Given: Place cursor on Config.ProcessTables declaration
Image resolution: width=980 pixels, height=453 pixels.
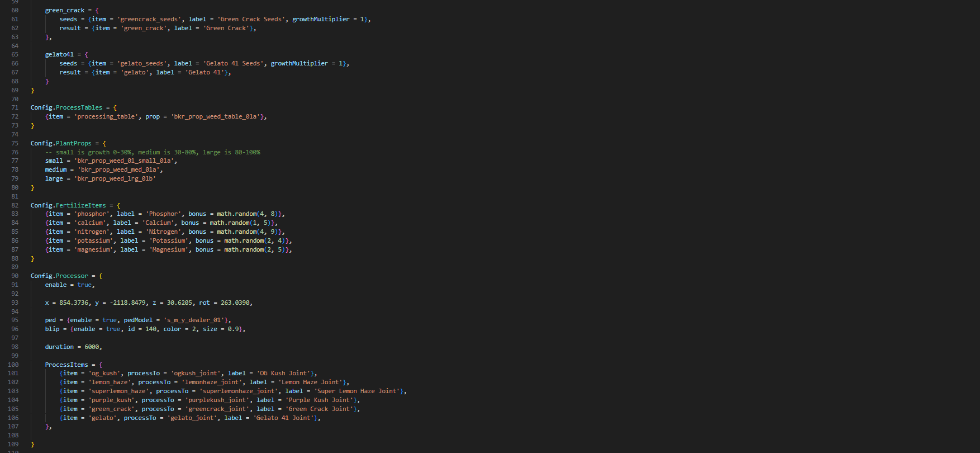Looking at the screenshot, I should [66, 107].
